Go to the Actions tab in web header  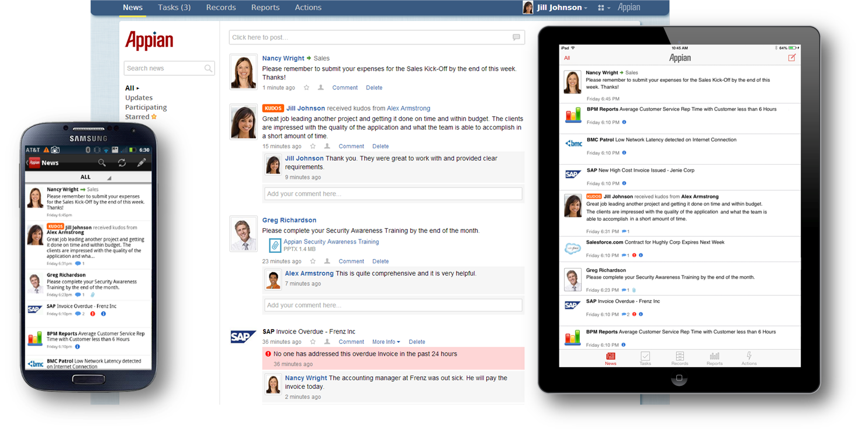[x=308, y=8]
